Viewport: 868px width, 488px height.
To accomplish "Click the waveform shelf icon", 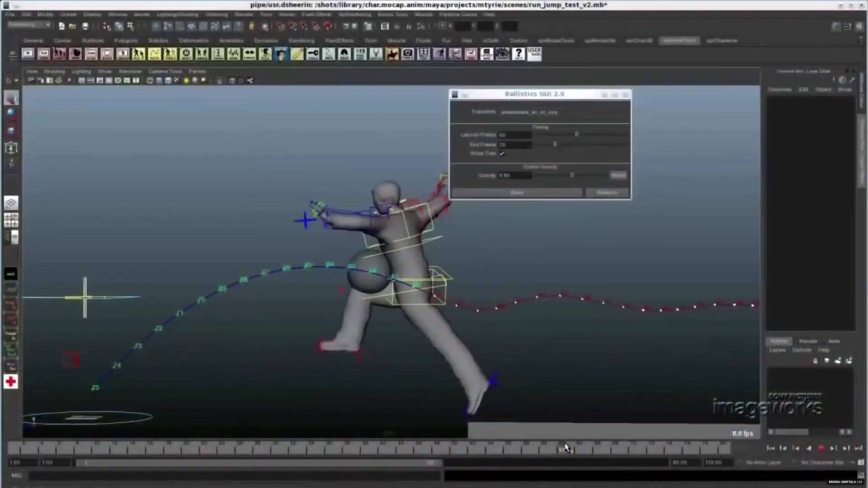I will [x=233, y=54].
